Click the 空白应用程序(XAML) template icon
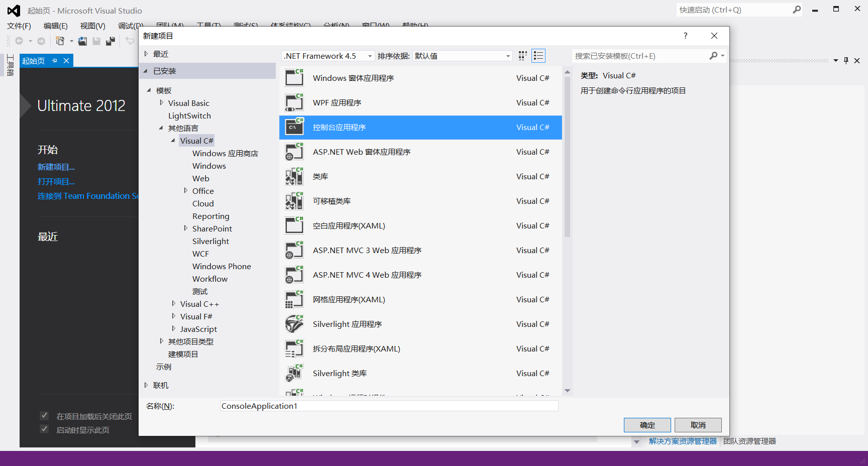 [x=294, y=225]
